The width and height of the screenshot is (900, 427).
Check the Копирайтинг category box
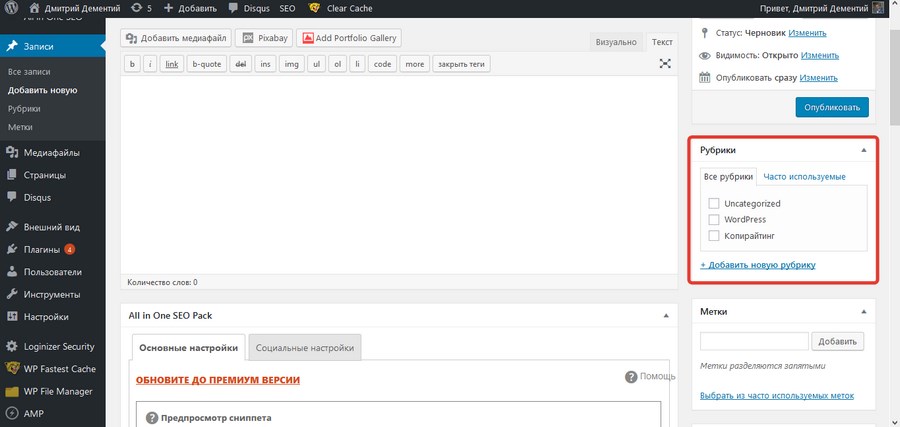714,235
